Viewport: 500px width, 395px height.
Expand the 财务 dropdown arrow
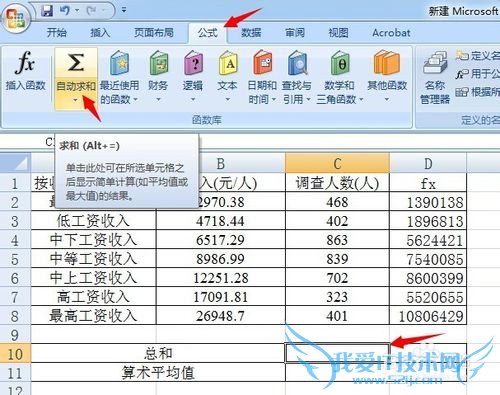click(x=158, y=99)
